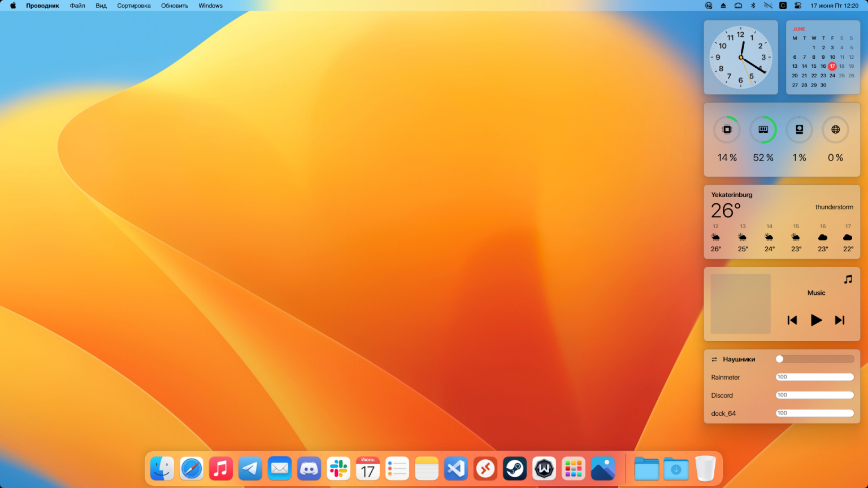Open the Файл menu

pyautogui.click(x=77, y=6)
